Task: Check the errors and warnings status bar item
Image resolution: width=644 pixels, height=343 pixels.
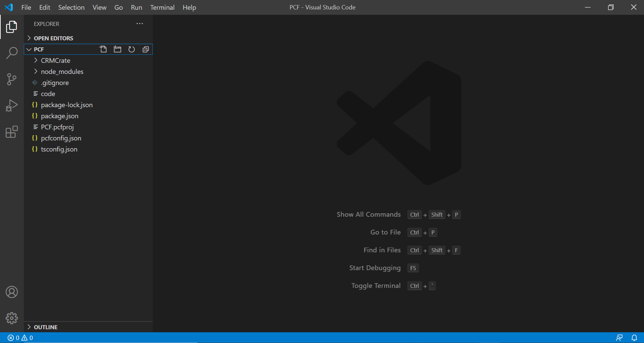Action: click(19, 338)
